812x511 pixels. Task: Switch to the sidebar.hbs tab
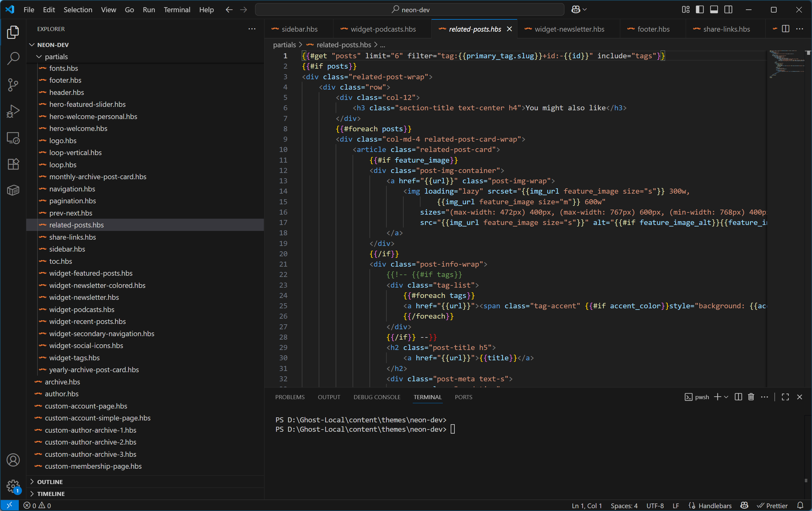pos(299,29)
